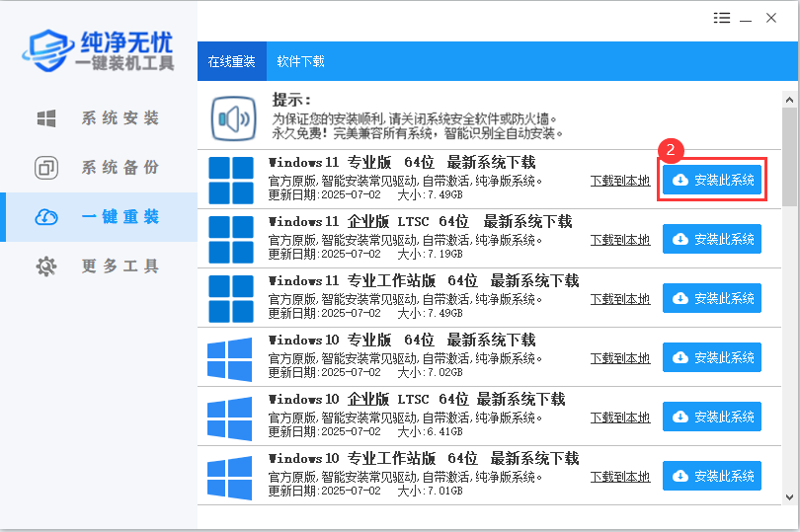Image resolution: width=800 pixels, height=532 pixels.
Task: Select 系统安装 in the sidebar
Action: [99, 118]
